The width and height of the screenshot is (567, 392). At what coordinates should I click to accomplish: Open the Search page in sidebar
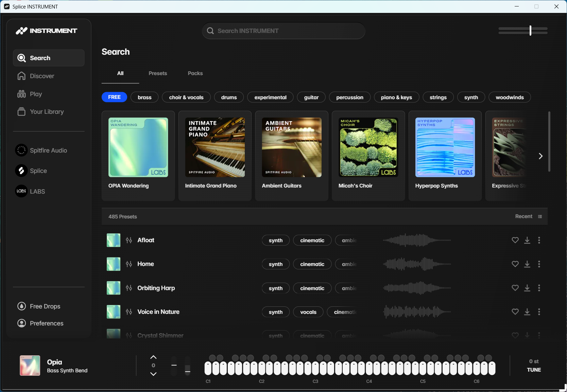click(x=49, y=58)
